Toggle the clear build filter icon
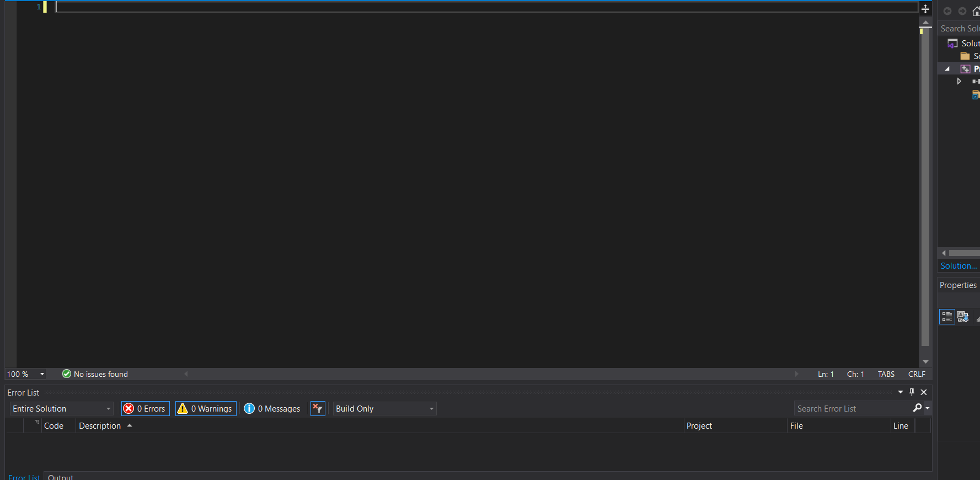Image resolution: width=980 pixels, height=480 pixels. (x=318, y=408)
